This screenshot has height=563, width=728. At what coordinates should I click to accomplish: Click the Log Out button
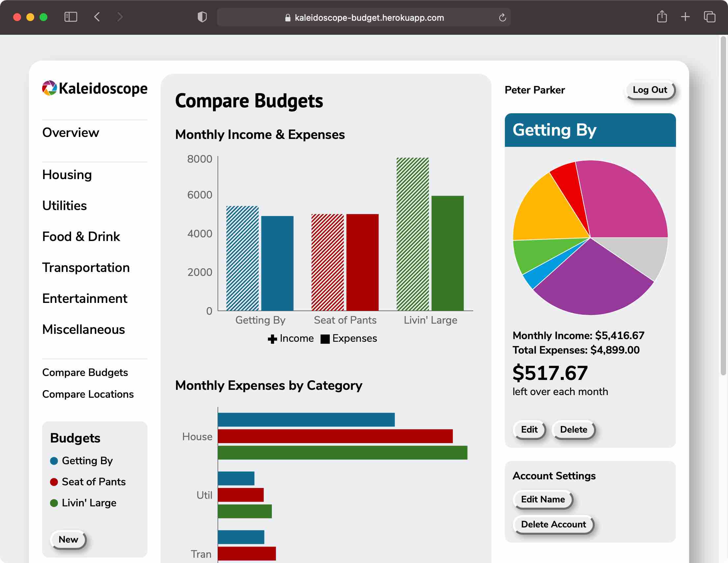650,90
